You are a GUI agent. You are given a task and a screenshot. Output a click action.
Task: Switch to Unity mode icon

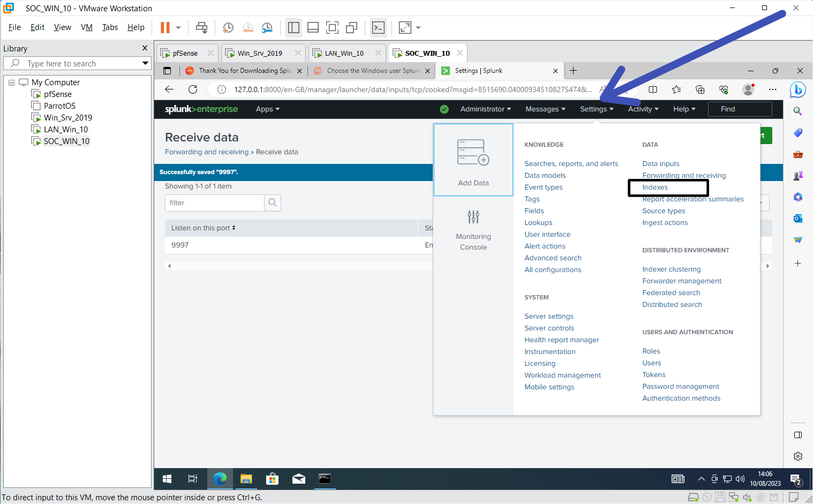(x=351, y=27)
